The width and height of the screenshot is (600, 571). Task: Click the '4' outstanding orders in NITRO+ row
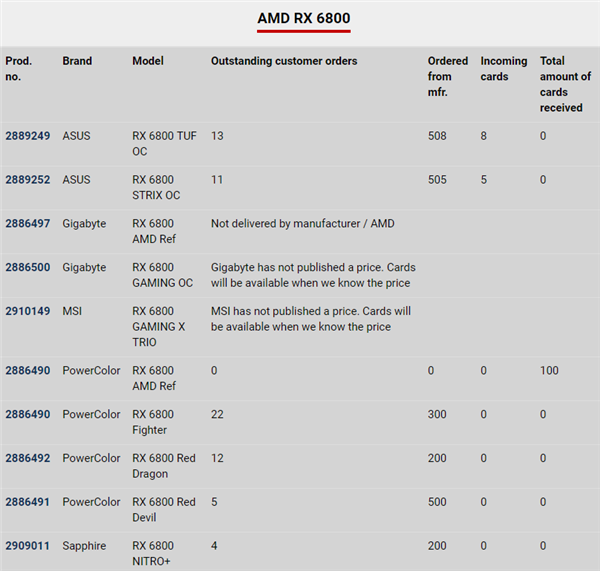coord(214,546)
